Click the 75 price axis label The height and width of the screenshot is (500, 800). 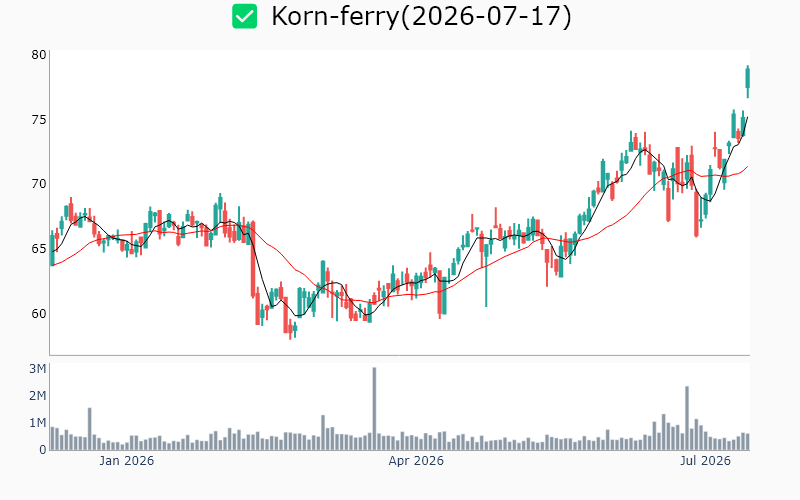click(x=39, y=119)
